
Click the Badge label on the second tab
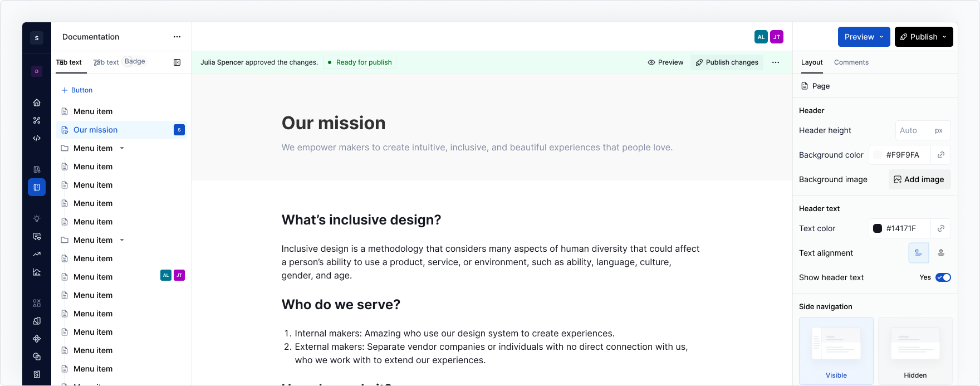135,61
